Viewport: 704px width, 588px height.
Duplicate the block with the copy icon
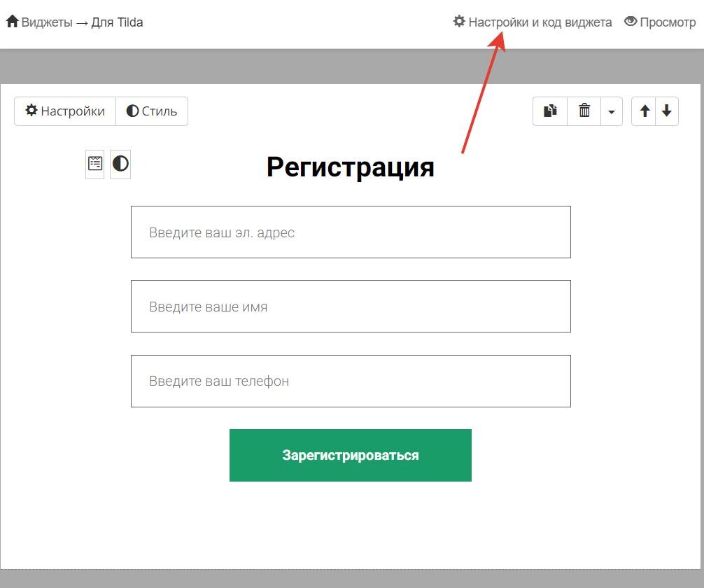(x=550, y=111)
